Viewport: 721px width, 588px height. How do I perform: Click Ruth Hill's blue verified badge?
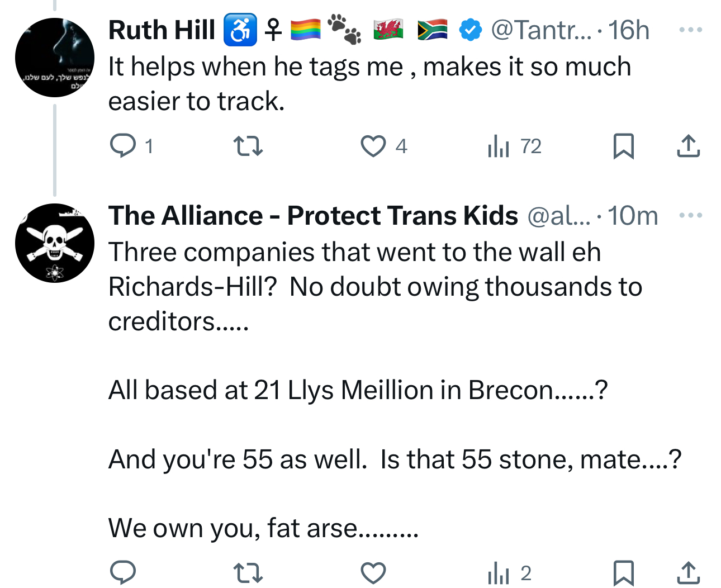(x=470, y=30)
